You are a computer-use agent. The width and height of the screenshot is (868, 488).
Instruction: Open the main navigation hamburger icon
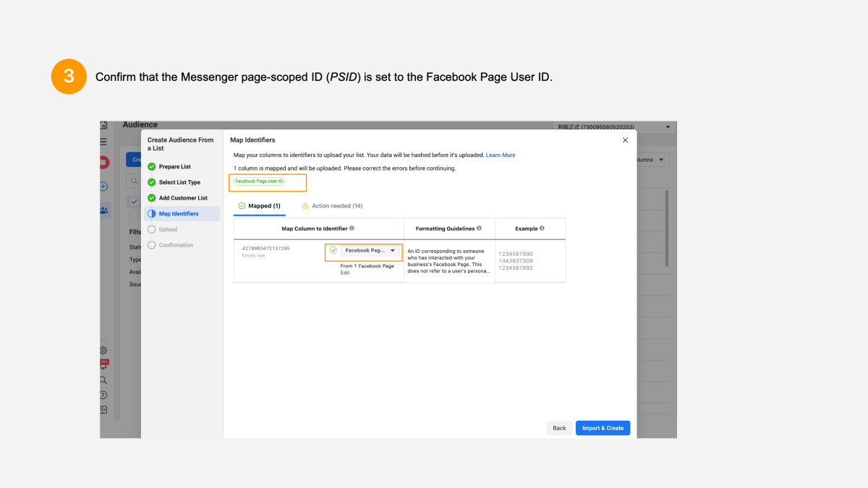pyautogui.click(x=103, y=140)
